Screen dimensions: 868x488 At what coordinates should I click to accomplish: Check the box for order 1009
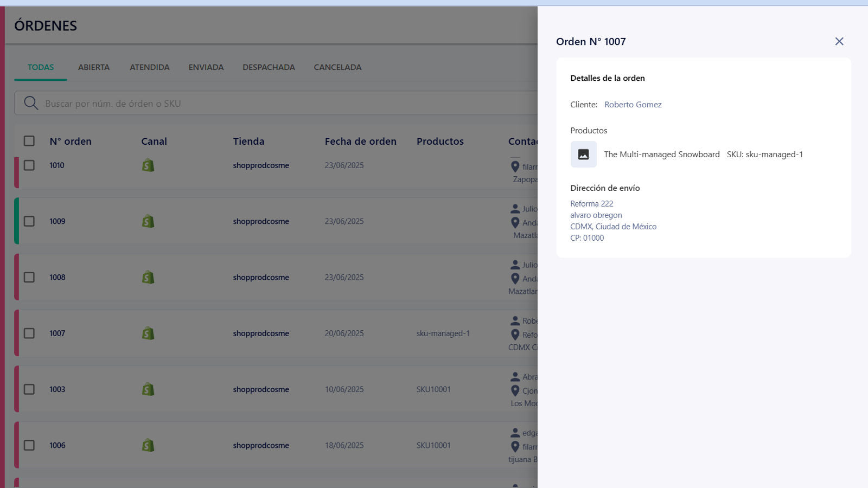coord(29,221)
